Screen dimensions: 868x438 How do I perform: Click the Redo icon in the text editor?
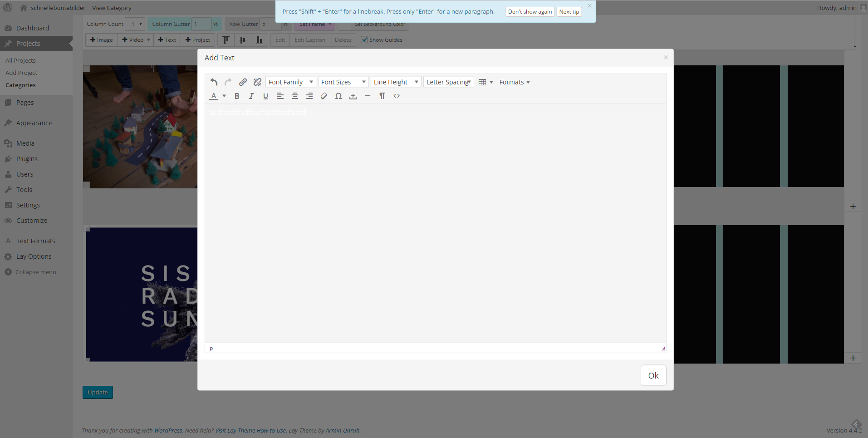(228, 82)
